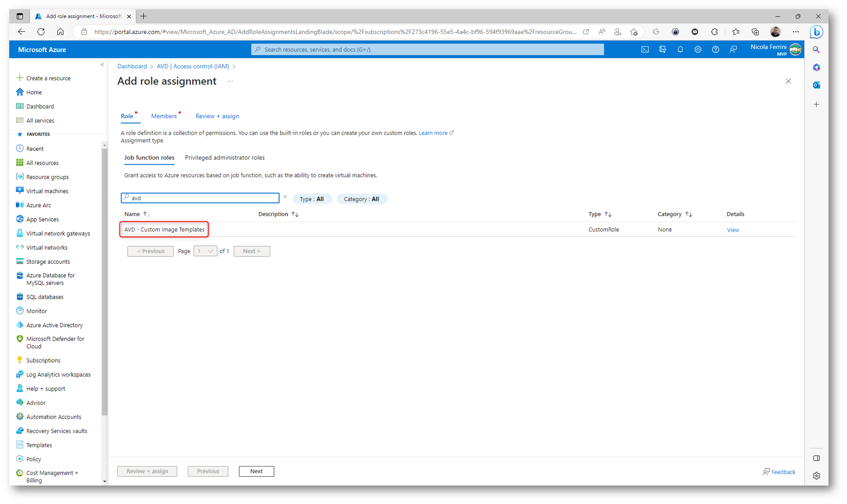Viewport: 847px width, 504px height.
Task: Select AVD - Custom Image Templates role
Action: (x=164, y=230)
